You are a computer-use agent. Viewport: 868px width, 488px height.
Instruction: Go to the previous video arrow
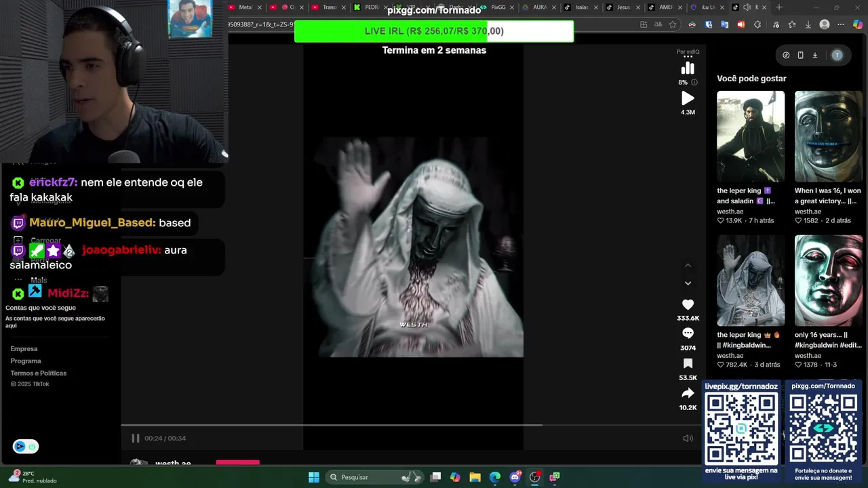[688, 266]
